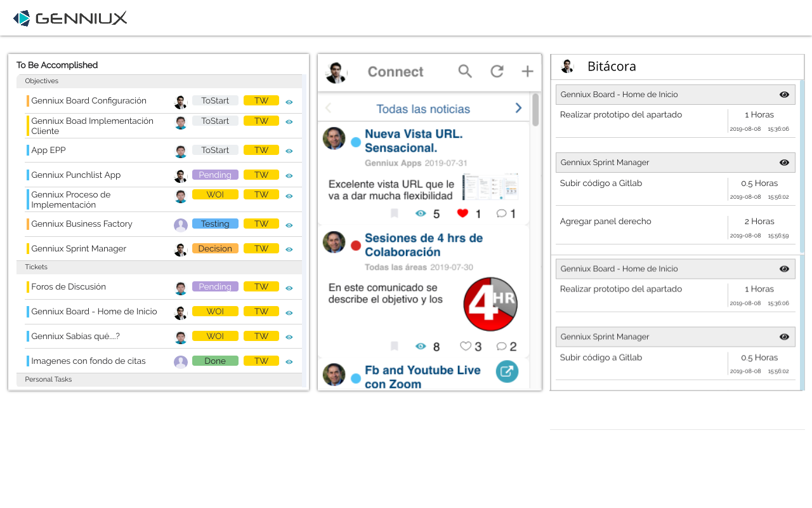812x508 pixels.
Task: Expand the Personal Tasks section
Action: pyautogui.click(x=159, y=380)
